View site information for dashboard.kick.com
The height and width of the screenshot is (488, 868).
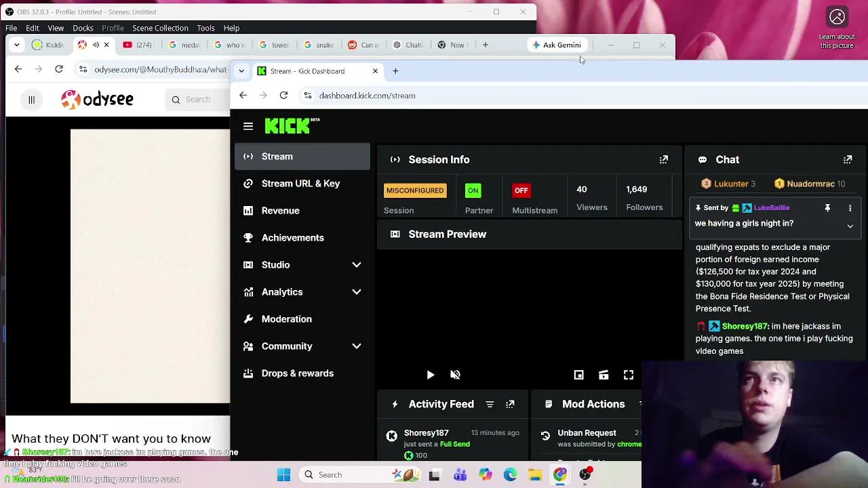(308, 96)
